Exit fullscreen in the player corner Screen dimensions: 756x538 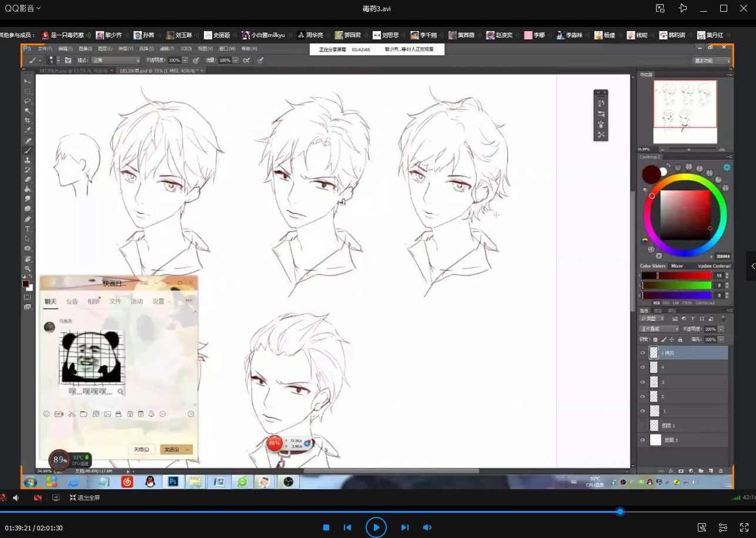click(744, 527)
